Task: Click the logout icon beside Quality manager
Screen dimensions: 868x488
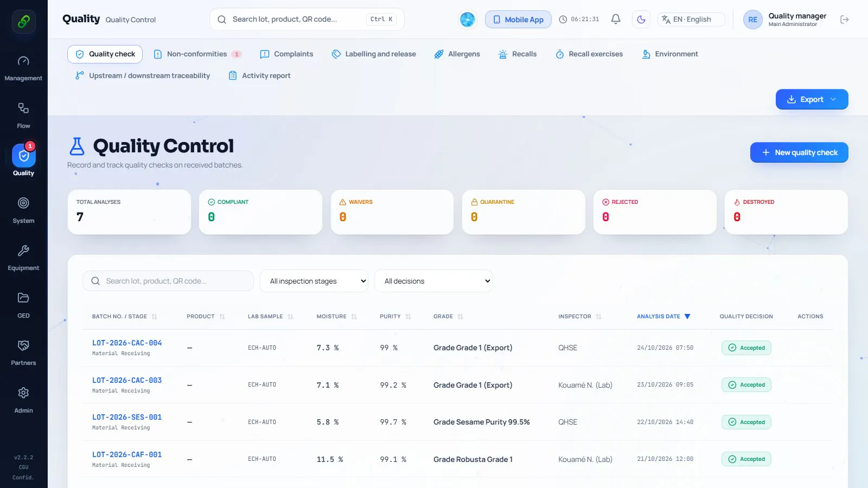Action: (x=844, y=20)
